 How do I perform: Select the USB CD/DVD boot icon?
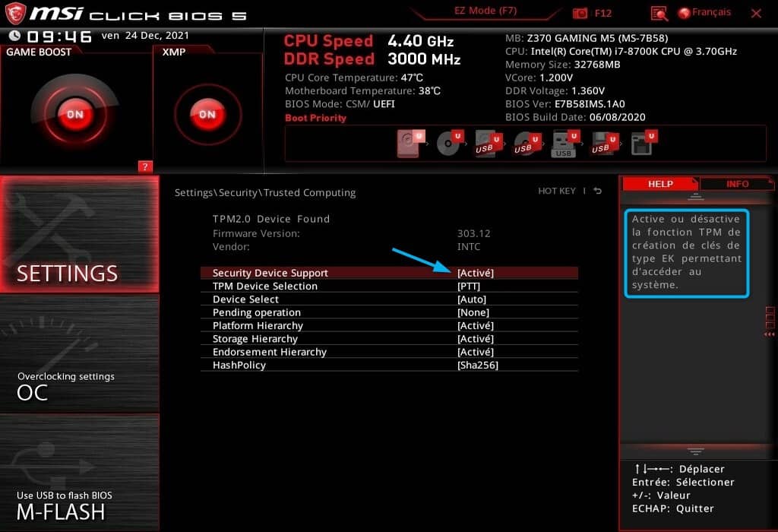(527, 144)
